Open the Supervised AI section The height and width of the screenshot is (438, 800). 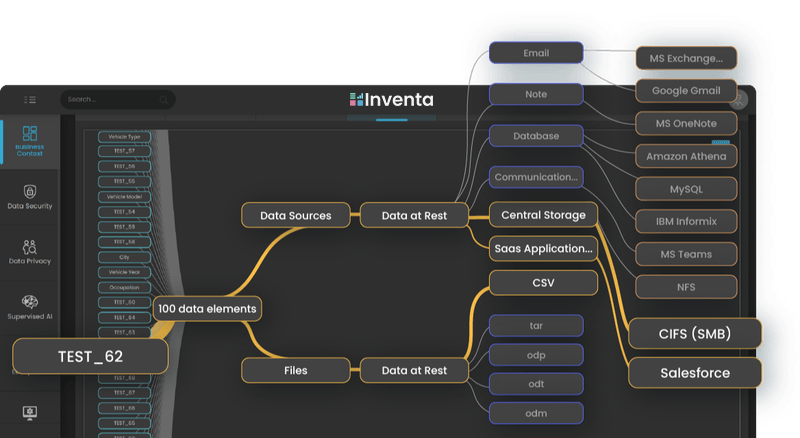[30, 307]
